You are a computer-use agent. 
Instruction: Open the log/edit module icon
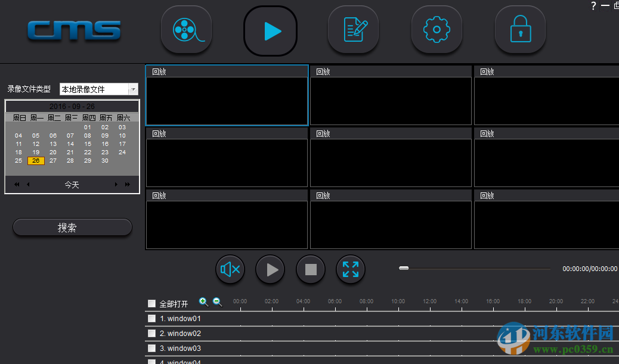tap(353, 29)
